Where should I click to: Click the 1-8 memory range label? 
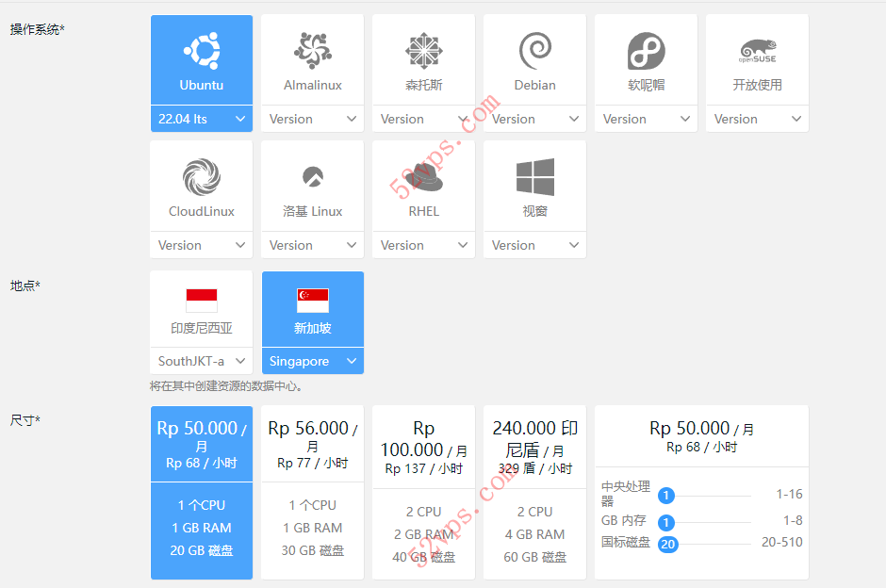tap(793, 520)
